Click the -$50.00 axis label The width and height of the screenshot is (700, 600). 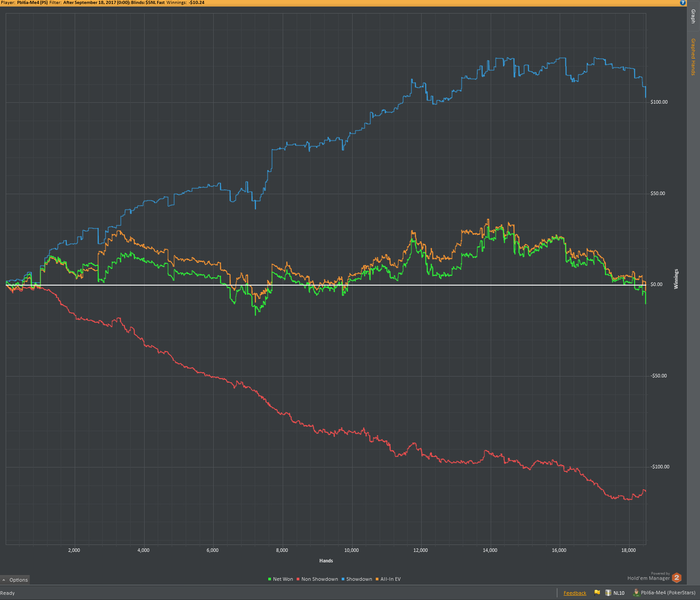pos(658,375)
